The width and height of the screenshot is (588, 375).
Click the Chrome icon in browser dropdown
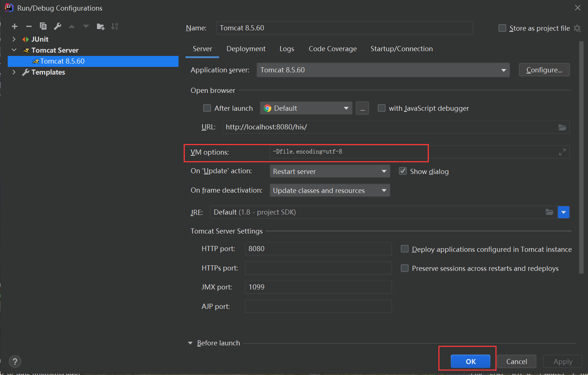(x=267, y=108)
